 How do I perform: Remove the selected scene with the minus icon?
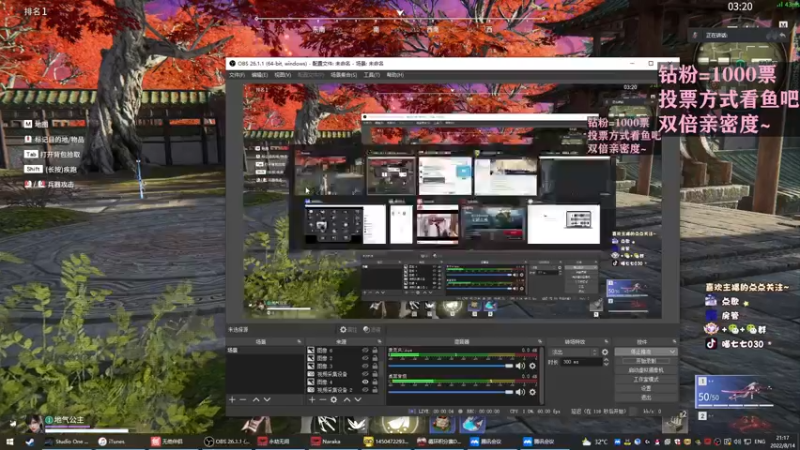243,399
